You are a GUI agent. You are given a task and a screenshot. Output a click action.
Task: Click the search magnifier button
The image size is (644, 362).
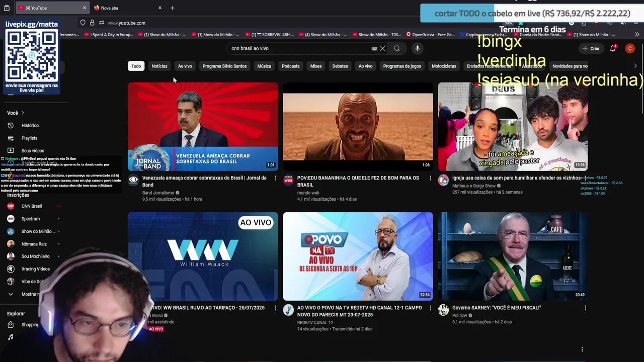coord(397,48)
